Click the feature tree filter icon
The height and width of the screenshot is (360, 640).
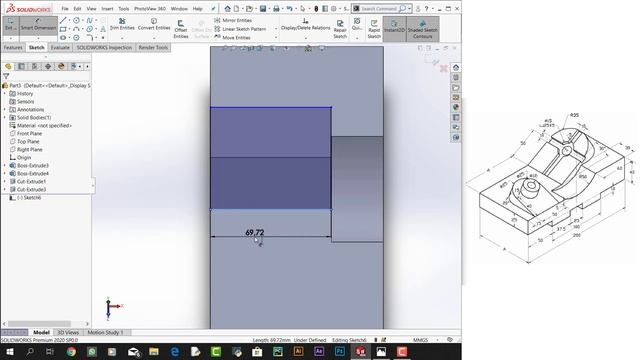pos(6,76)
